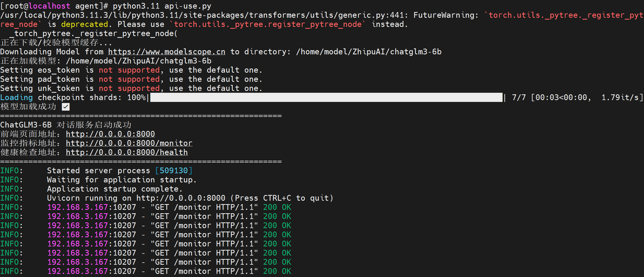Click 'Waiting for application startup.' log text
Viewport: 644px width, 277px height.
click(x=122, y=180)
